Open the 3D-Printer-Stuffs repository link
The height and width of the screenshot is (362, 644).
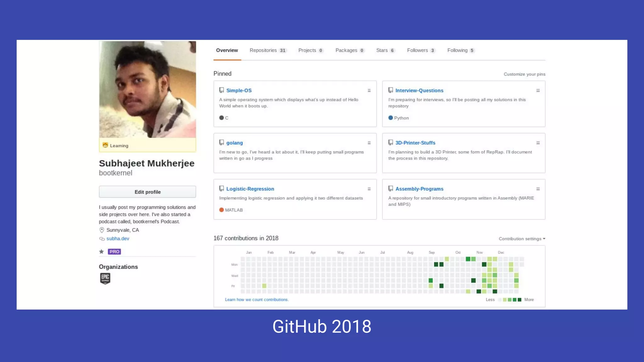pyautogui.click(x=415, y=143)
